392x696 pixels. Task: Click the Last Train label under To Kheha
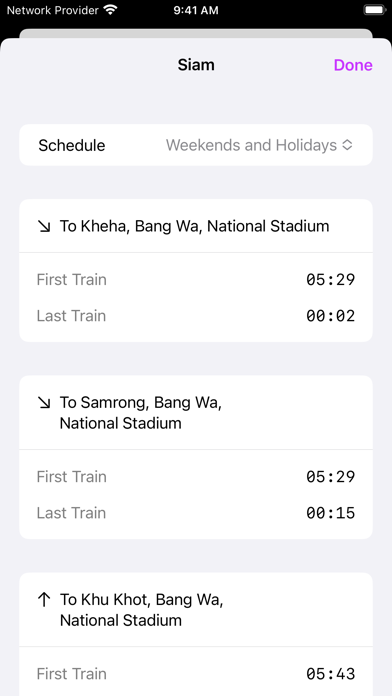click(71, 316)
